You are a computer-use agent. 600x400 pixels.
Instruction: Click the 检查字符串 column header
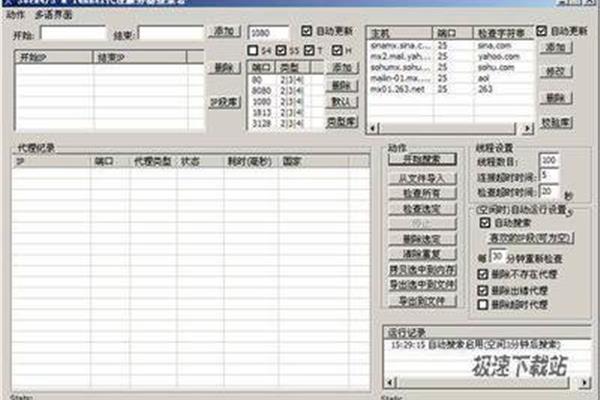pos(504,33)
